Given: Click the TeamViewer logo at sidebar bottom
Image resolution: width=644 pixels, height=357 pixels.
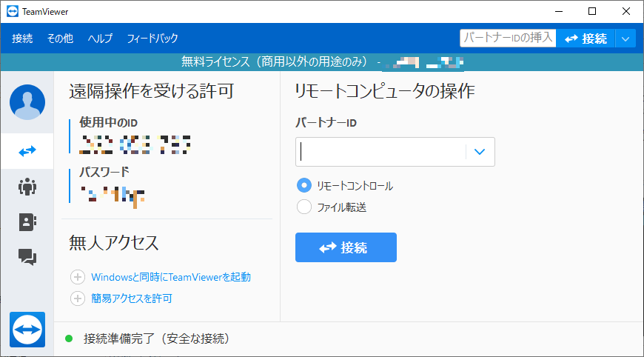Looking at the screenshot, I should coord(27,330).
